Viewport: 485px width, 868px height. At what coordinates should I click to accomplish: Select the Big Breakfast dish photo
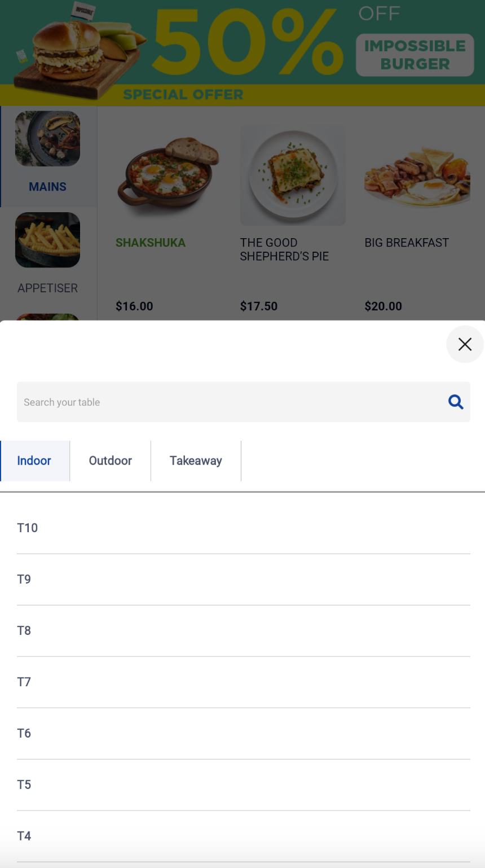pos(417,175)
